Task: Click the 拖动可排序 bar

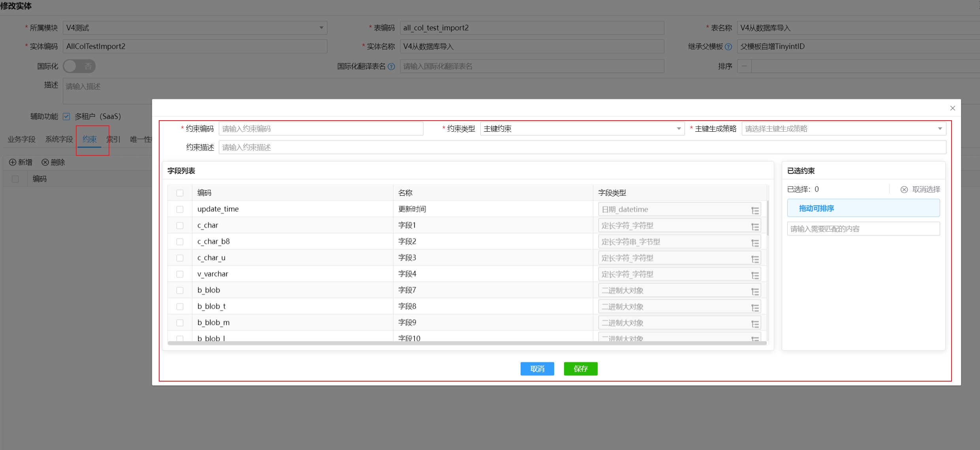Action: [x=863, y=208]
